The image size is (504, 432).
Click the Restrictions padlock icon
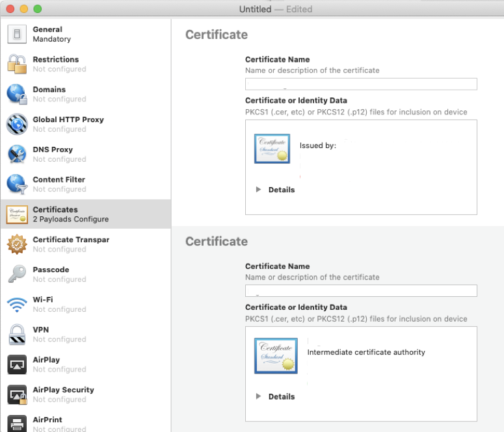click(x=17, y=64)
